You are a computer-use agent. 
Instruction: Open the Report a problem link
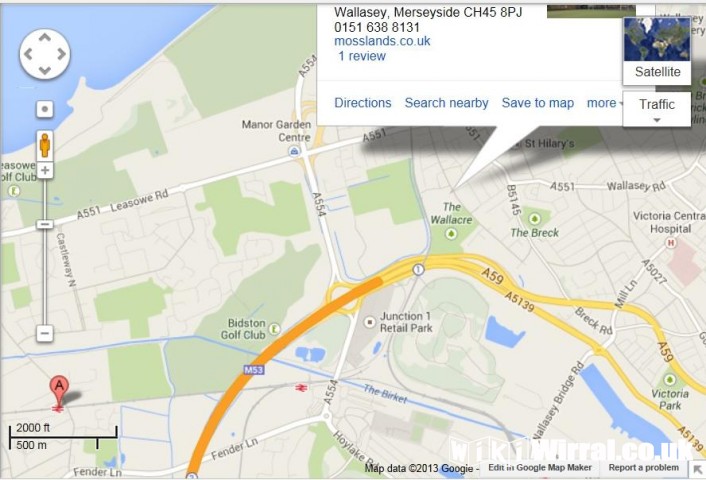(643, 467)
